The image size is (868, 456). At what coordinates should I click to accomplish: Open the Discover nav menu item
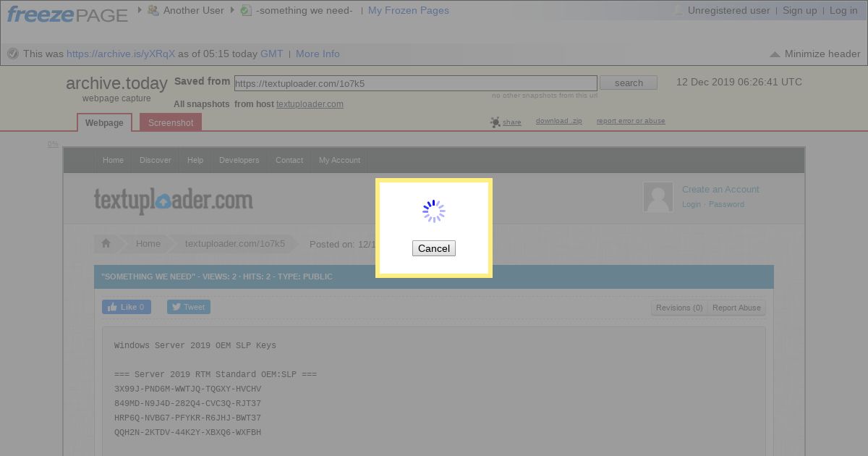[156, 160]
